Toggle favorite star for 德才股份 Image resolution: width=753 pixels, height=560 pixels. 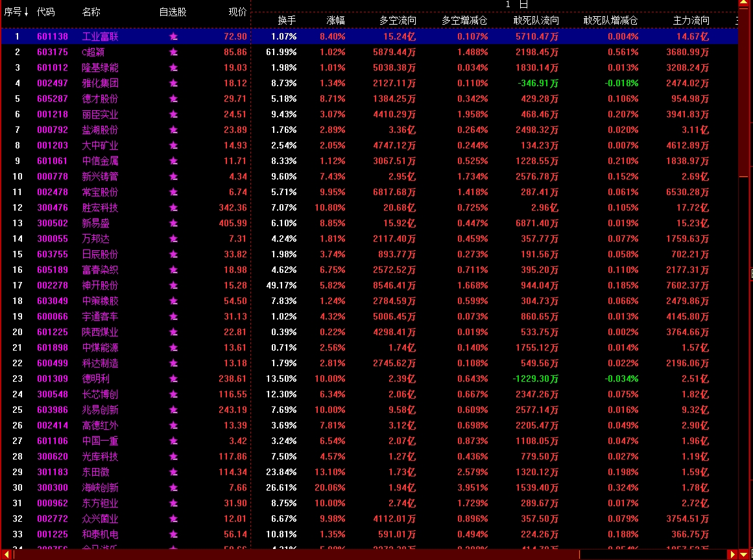pos(173,99)
